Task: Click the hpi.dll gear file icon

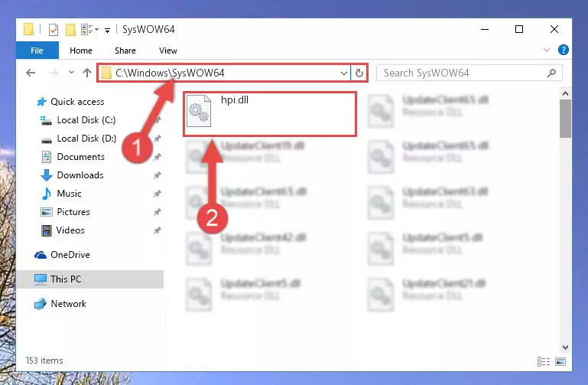Action: [199, 111]
